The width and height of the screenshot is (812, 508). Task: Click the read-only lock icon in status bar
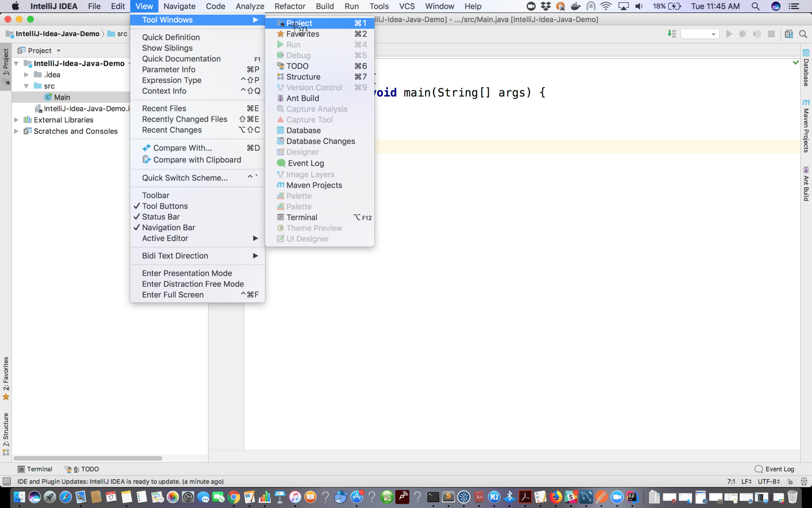pyautogui.click(x=790, y=482)
